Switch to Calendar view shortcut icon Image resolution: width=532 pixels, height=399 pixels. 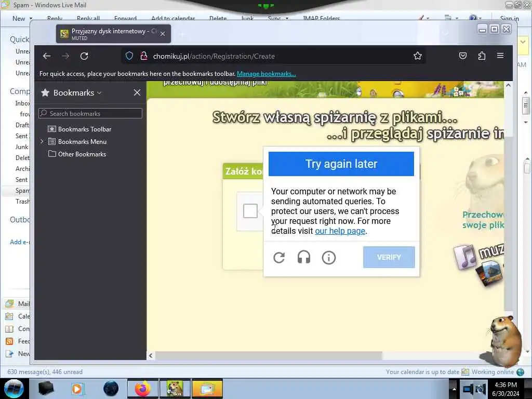coord(9,316)
